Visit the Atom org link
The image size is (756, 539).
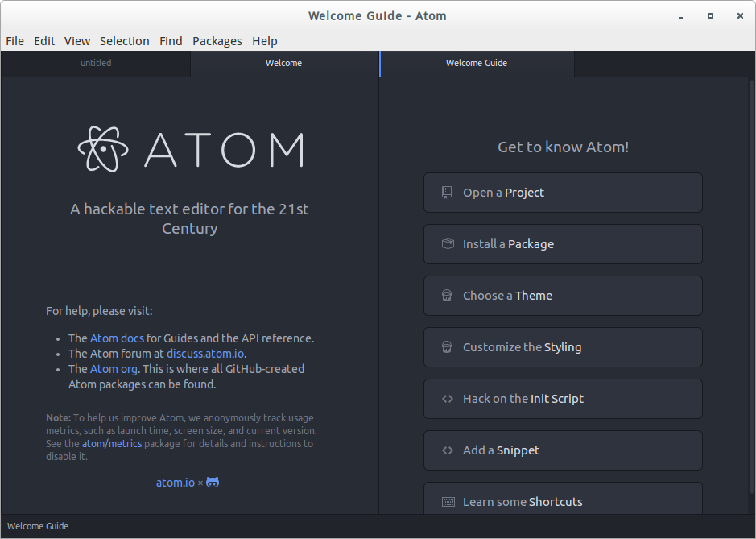[x=114, y=369]
